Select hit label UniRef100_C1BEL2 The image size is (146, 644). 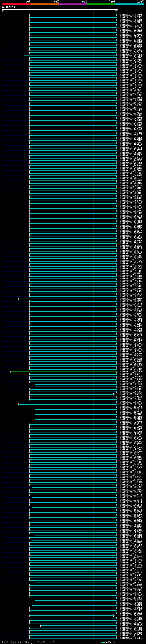(131, 98)
